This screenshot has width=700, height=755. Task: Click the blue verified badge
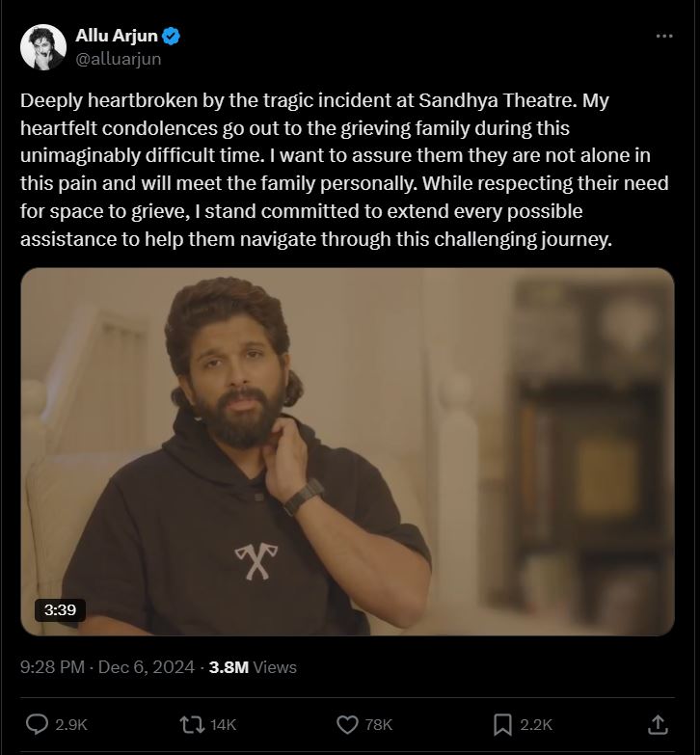pos(172,37)
